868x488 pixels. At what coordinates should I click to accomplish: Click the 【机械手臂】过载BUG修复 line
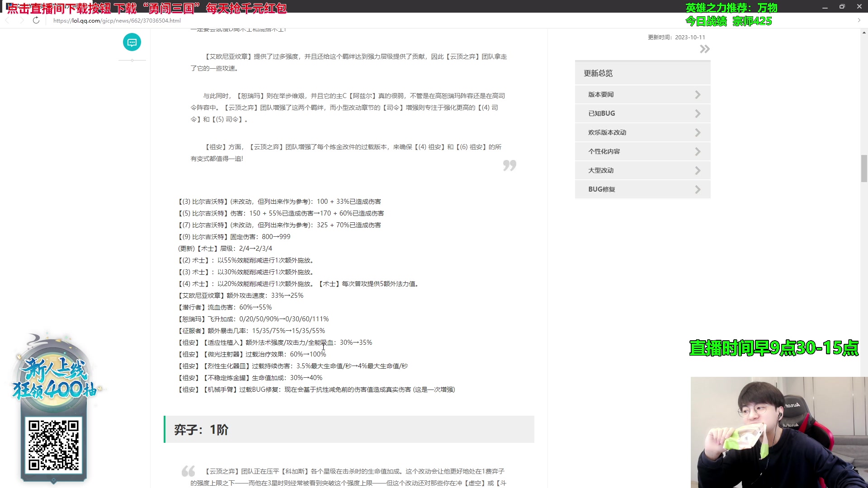pos(316,389)
